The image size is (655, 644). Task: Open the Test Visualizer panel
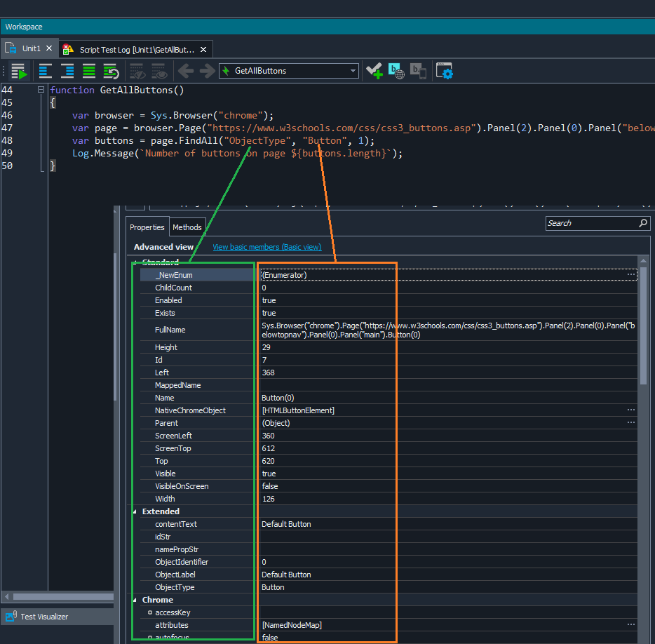(x=43, y=617)
